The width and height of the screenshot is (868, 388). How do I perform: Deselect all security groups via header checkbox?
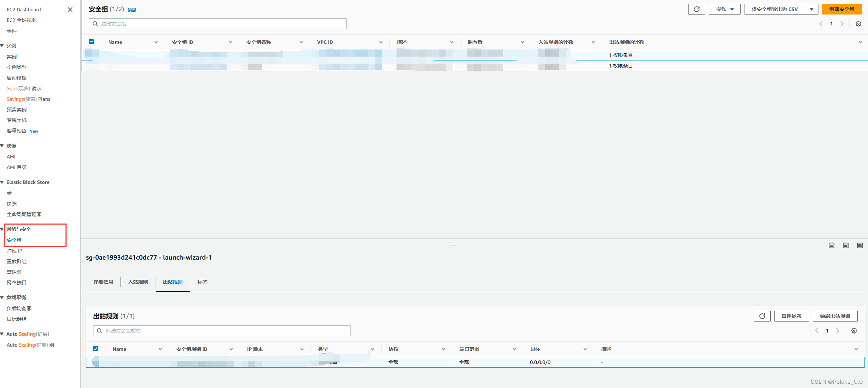(x=91, y=42)
